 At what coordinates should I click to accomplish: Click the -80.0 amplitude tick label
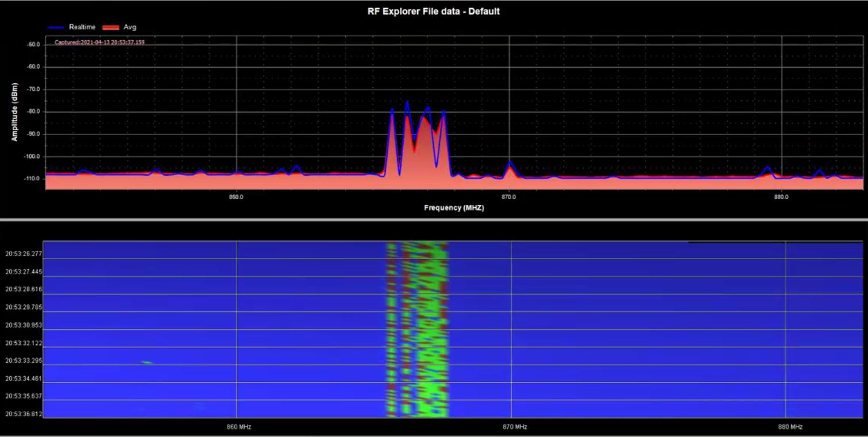click(x=33, y=112)
